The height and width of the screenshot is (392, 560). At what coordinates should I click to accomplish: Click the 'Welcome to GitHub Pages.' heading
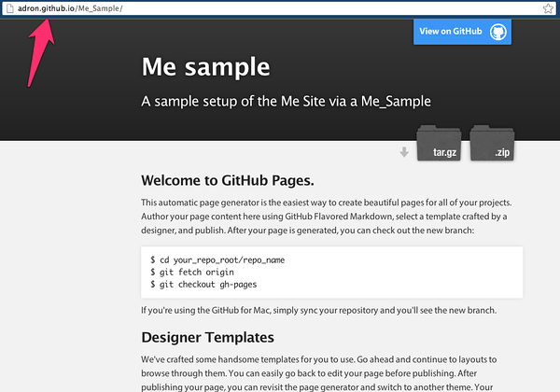(x=228, y=181)
